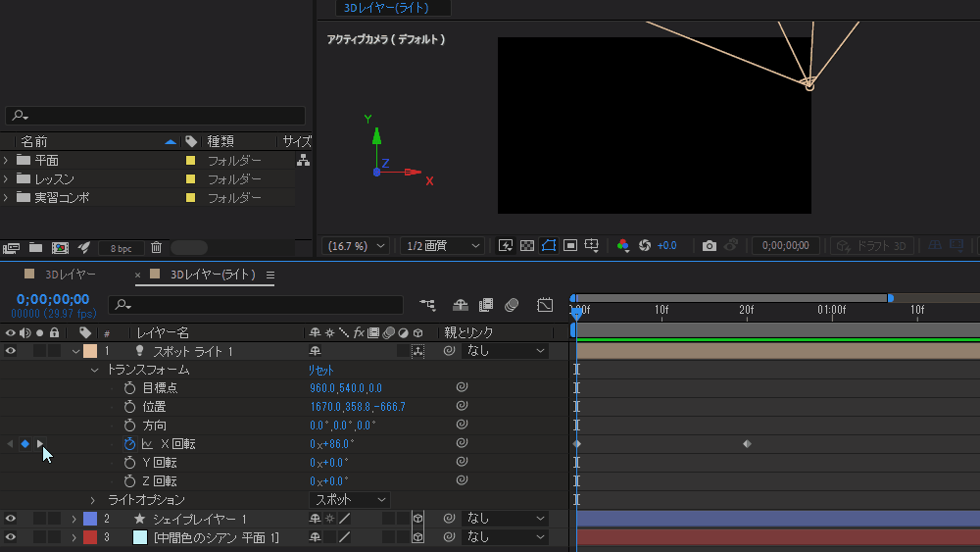This screenshot has height=552, width=980.
Task: Select the 実習コンポ folder
Action: coord(62,197)
